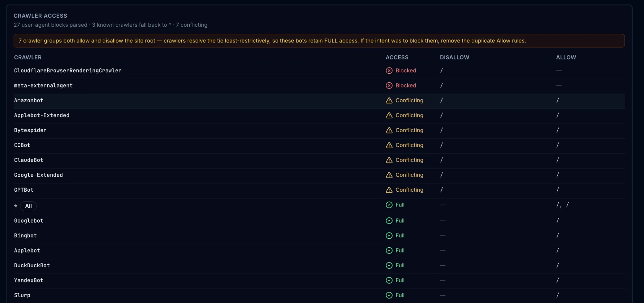Image resolution: width=644 pixels, height=303 pixels.
Task: Select the Bytespider crawler name
Action: click(x=30, y=130)
